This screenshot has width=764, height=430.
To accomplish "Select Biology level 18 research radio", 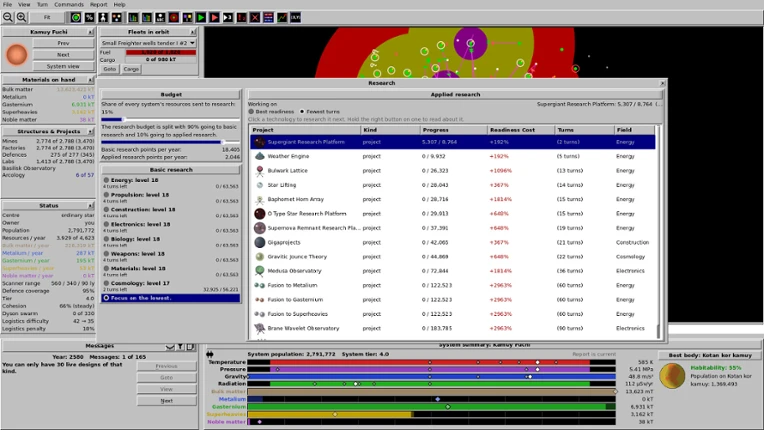I will click(x=106, y=239).
